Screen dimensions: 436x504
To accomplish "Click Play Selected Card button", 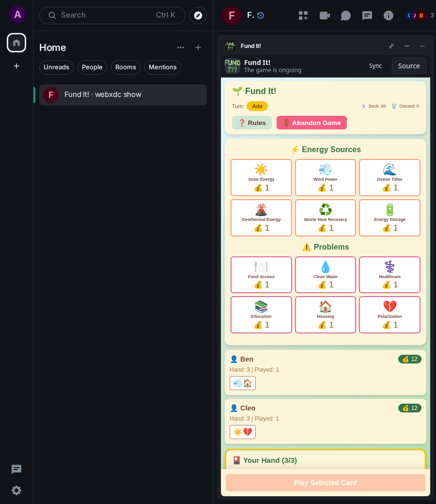I will (x=326, y=483).
